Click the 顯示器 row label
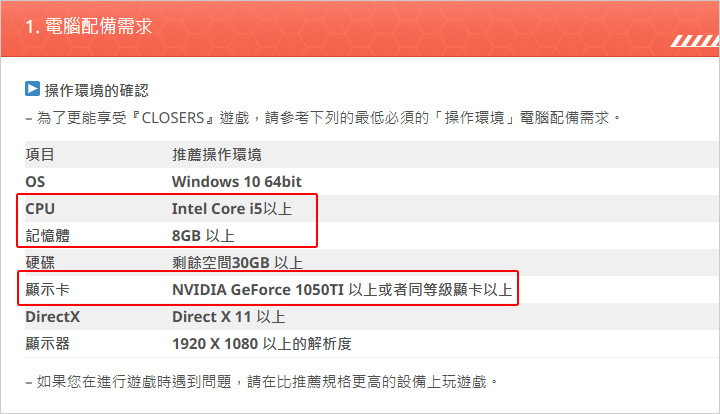The image size is (720, 414). coord(48,344)
